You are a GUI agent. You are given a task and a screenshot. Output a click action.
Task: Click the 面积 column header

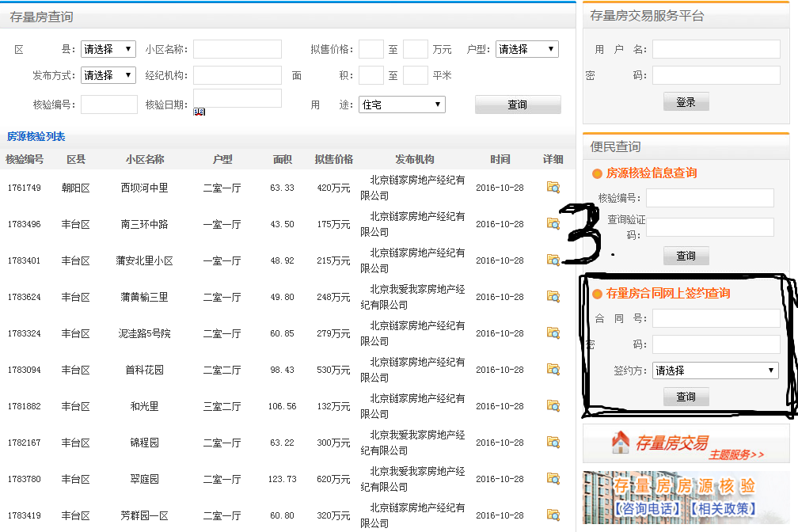click(282, 159)
